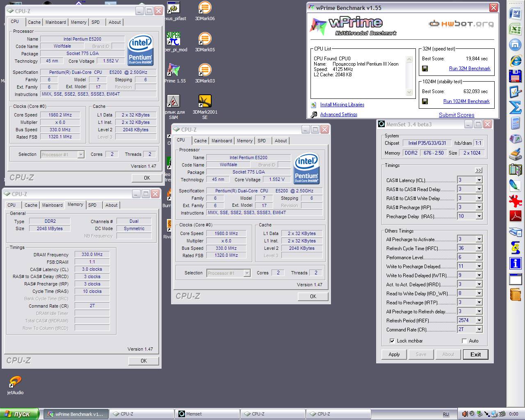Click Apply in the MemSet window
Image resolution: width=525 pixels, height=420 pixels.
394,354
